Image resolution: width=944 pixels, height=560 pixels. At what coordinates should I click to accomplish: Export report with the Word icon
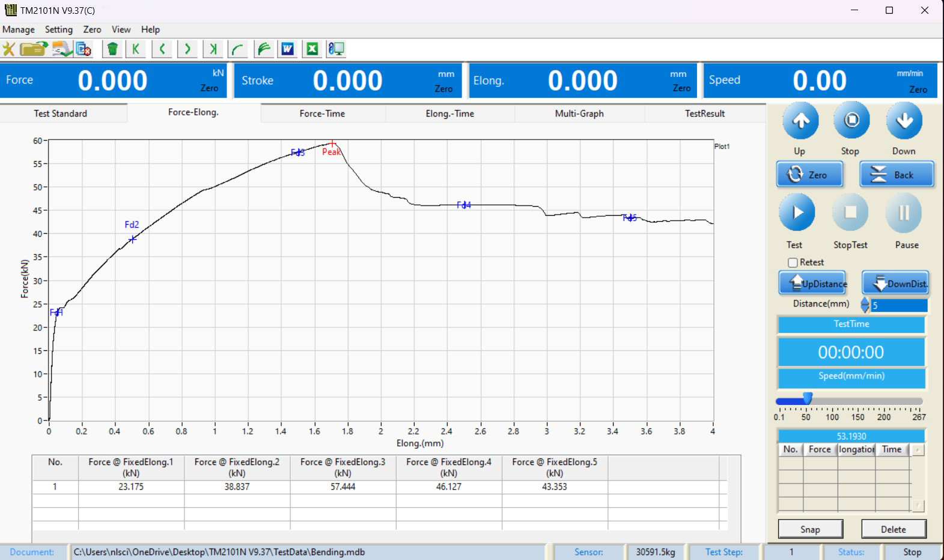point(288,49)
